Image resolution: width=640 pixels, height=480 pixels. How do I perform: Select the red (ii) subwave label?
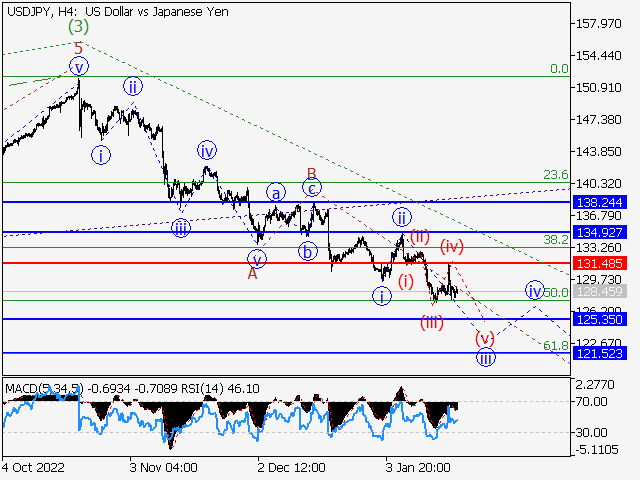point(420,236)
